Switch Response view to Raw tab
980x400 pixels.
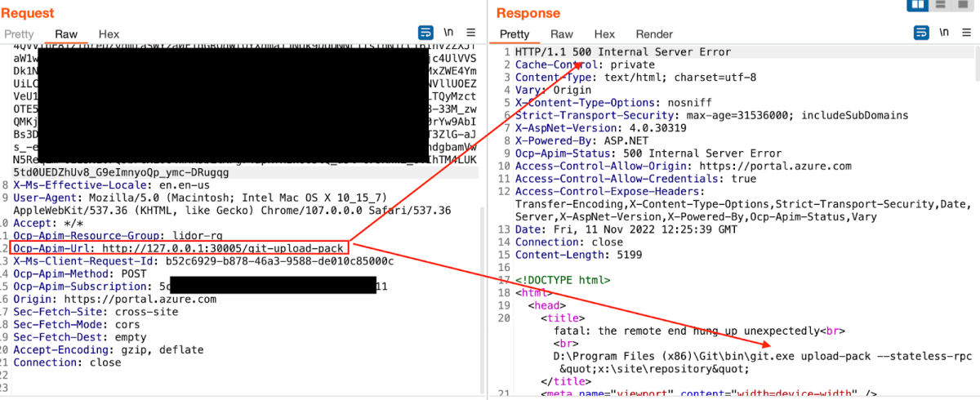(562, 34)
